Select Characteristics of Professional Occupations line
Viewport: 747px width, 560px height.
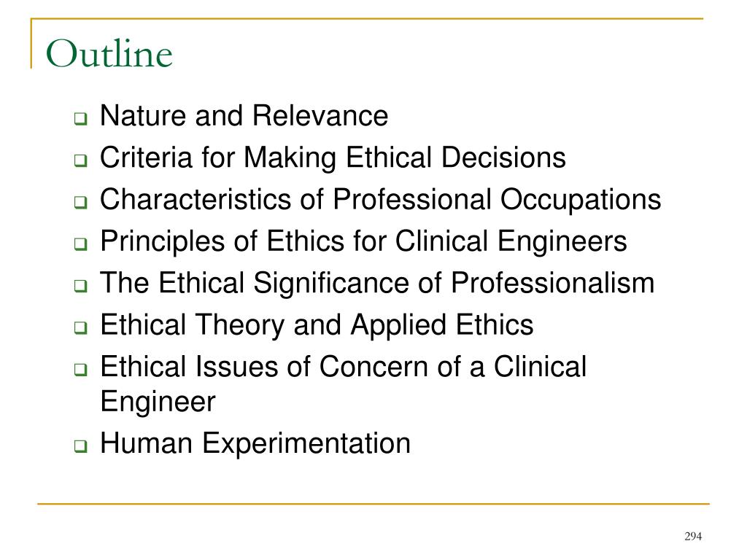(x=381, y=200)
